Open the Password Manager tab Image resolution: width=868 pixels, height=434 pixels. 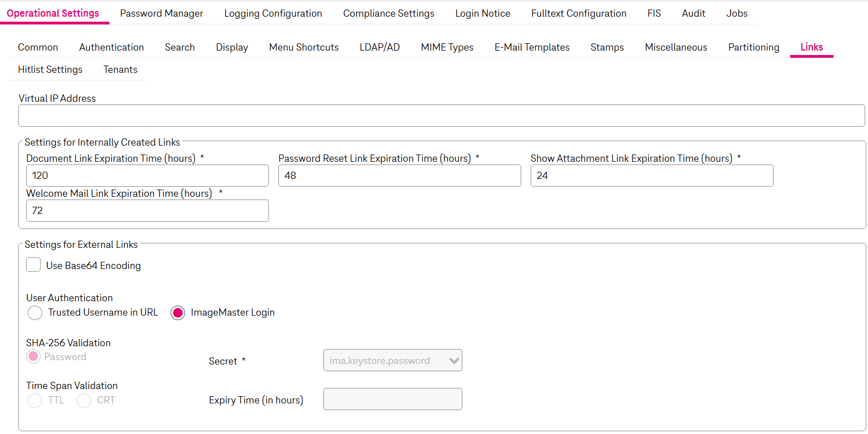(x=162, y=13)
